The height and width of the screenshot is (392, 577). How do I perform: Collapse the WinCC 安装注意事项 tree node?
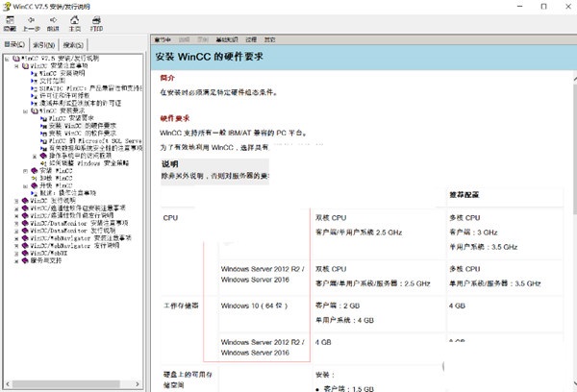pos(15,64)
